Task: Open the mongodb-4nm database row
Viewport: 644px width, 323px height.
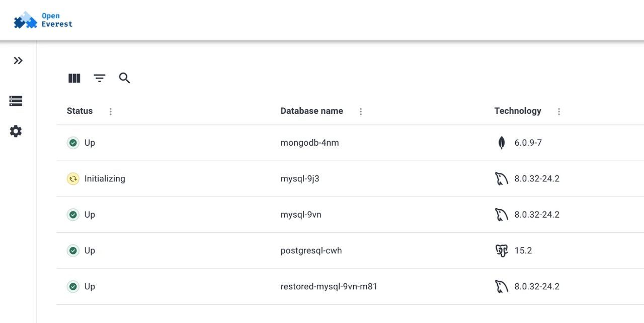Action: click(309, 143)
